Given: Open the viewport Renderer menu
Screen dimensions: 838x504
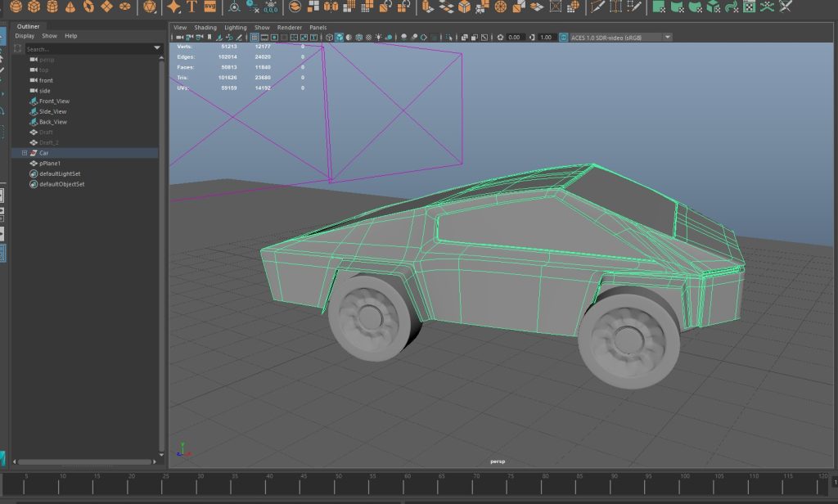Looking at the screenshot, I should 290,27.
